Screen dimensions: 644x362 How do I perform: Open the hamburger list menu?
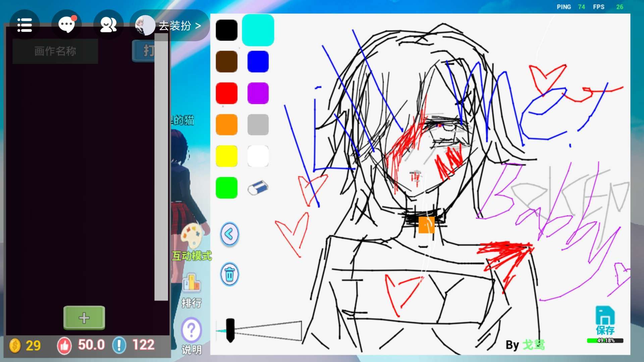click(x=24, y=25)
